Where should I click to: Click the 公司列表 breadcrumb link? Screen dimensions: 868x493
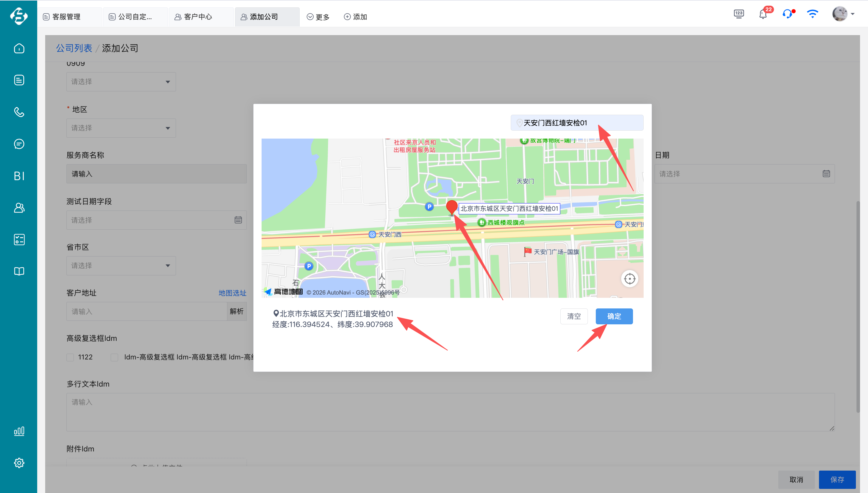(74, 48)
